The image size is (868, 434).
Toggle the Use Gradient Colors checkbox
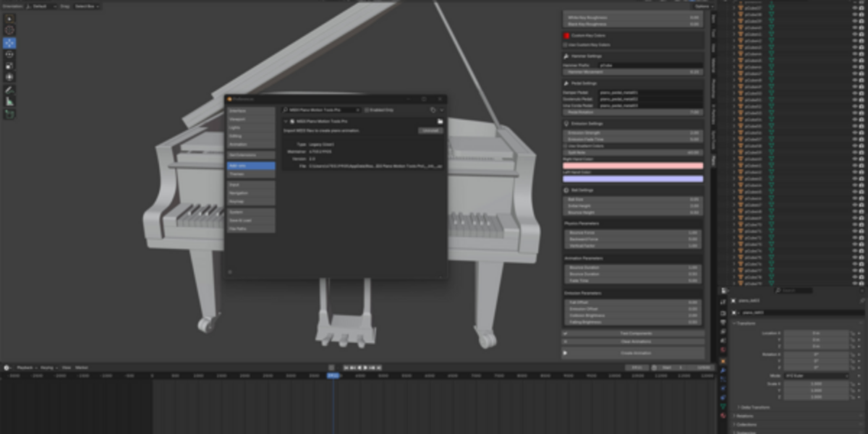pyautogui.click(x=566, y=146)
